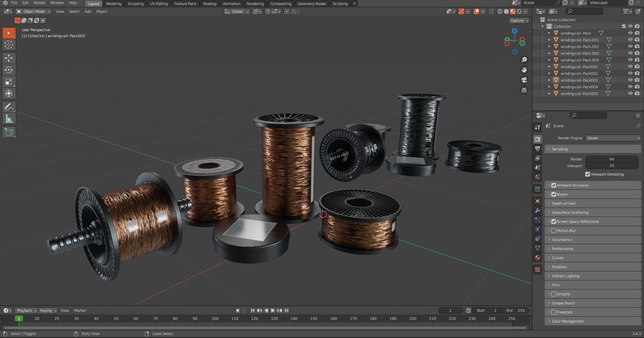Activate the Cursor tool
Screen dimensions: 644x338
(9, 45)
